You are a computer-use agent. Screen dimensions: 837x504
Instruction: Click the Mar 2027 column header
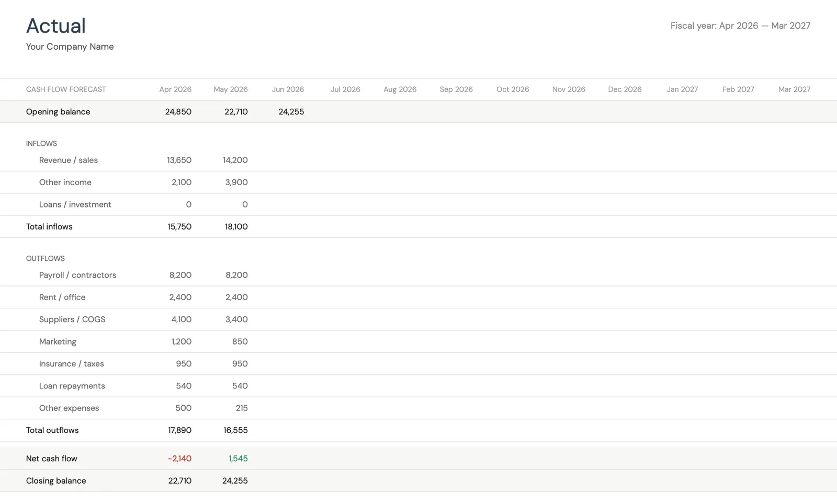(x=794, y=89)
